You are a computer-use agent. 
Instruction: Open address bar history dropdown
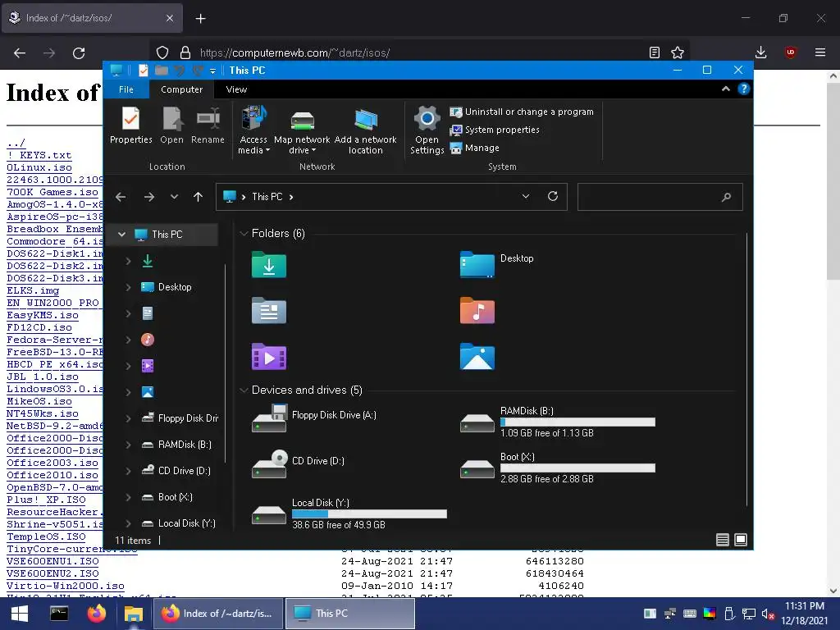click(x=526, y=197)
